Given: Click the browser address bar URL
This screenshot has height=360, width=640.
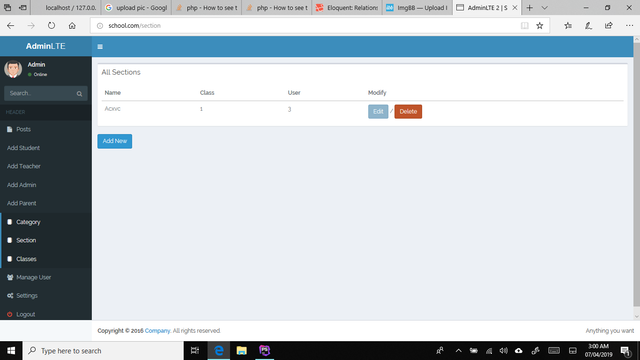Looking at the screenshot, I should click(x=134, y=26).
